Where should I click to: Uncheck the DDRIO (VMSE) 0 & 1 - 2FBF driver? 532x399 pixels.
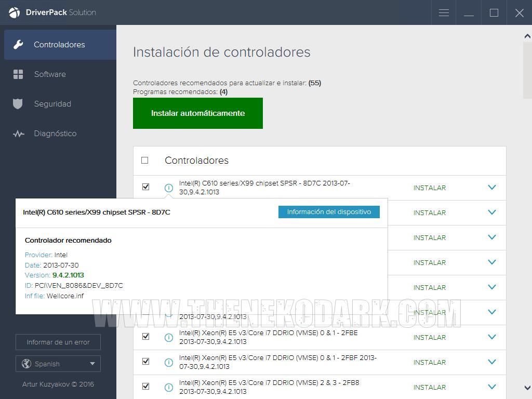click(146, 362)
